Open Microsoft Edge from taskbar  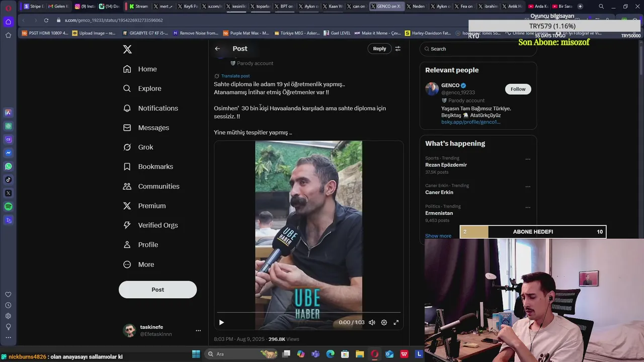tap(330, 354)
